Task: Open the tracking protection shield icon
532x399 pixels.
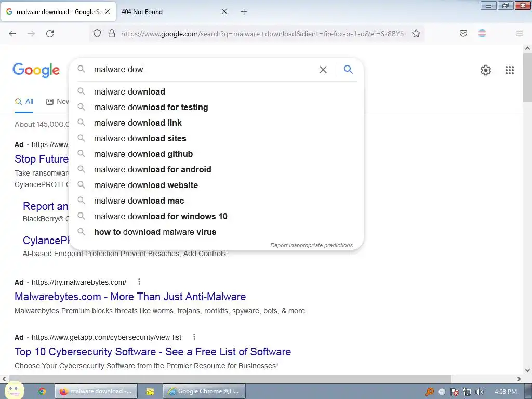Action: (x=97, y=34)
